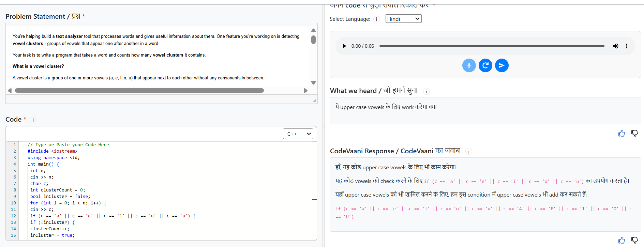Click the problem statement down scroll arrow

pos(313,83)
